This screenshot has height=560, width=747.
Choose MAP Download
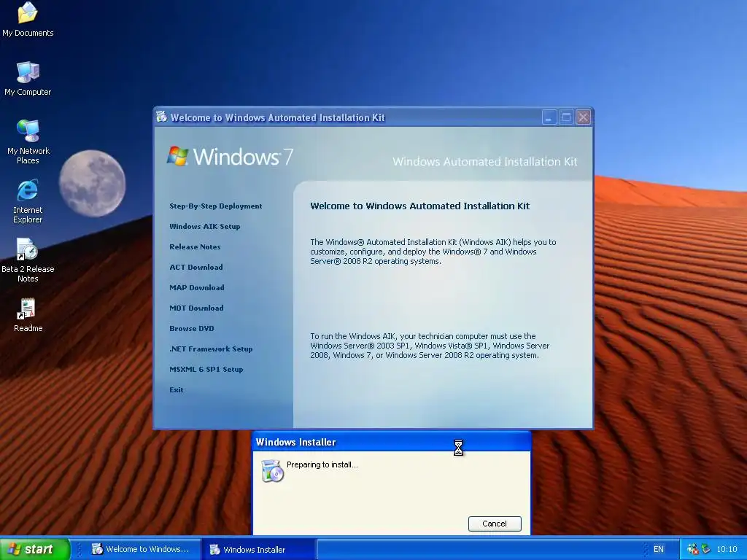point(197,288)
